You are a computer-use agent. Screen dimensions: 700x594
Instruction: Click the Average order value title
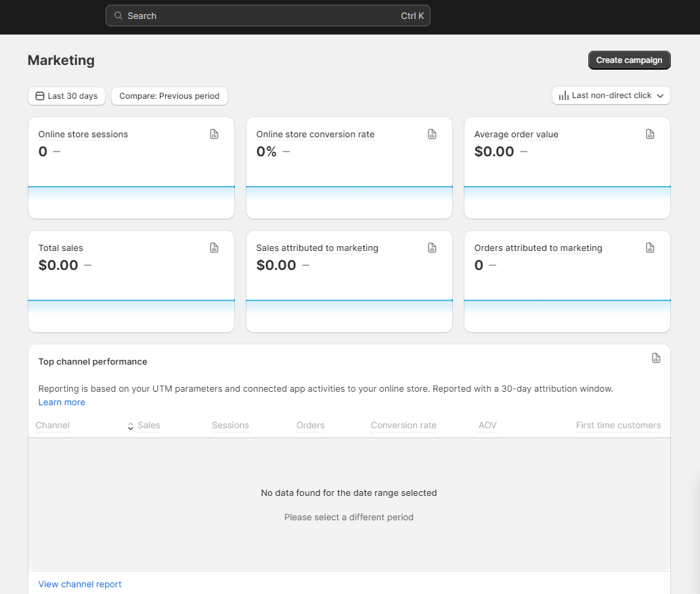point(516,135)
